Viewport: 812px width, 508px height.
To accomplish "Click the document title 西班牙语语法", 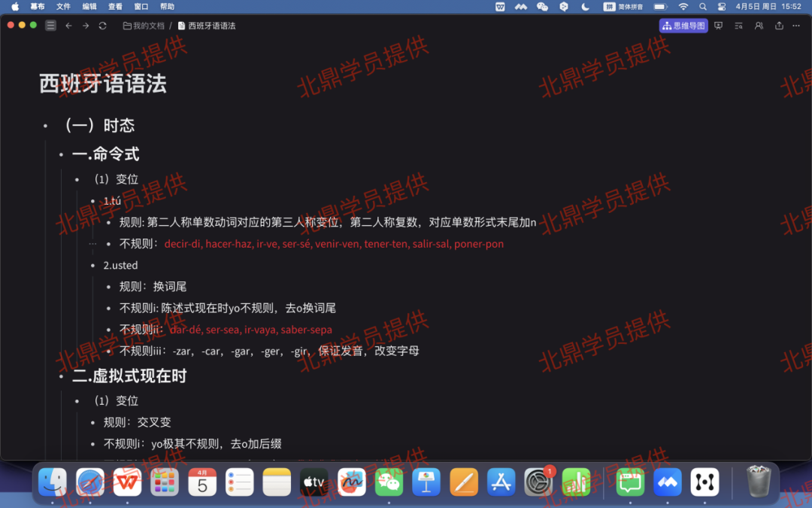I will [102, 84].
